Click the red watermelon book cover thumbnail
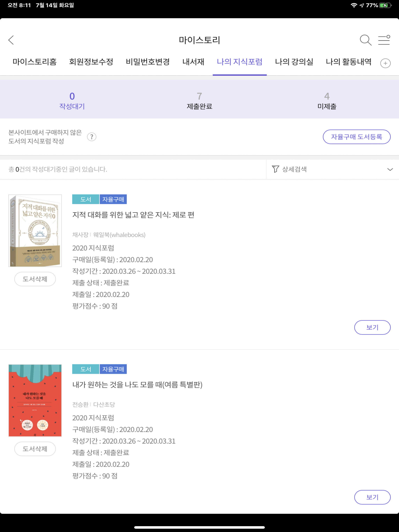This screenshot has width=399, height=532. (x=35, y=400)
